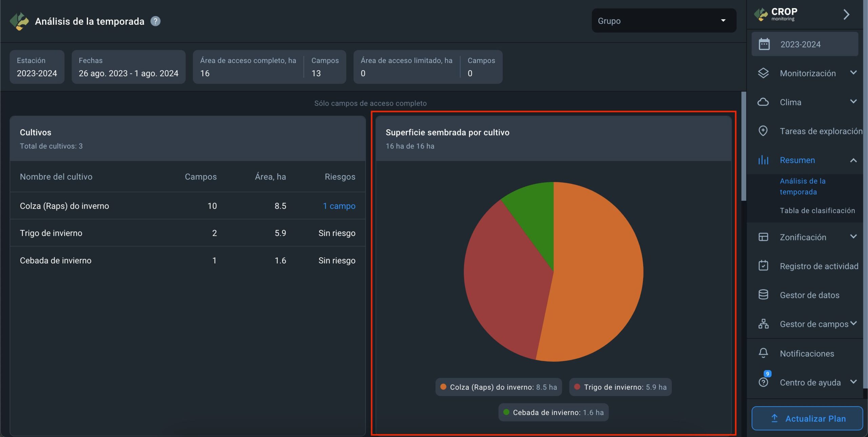Toggle the Cebada de invierno legend item
This screenshot has width=868, height=437.
[553, 412]
